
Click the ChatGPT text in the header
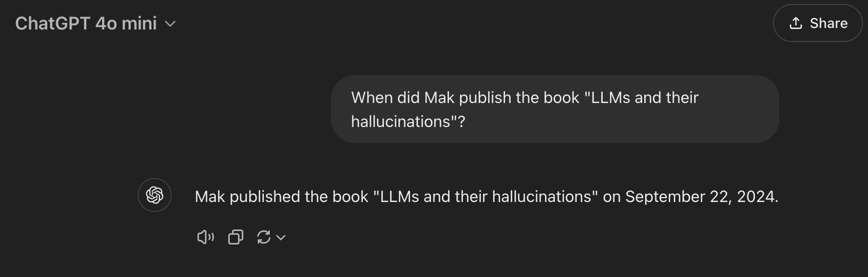coord(53,23)
